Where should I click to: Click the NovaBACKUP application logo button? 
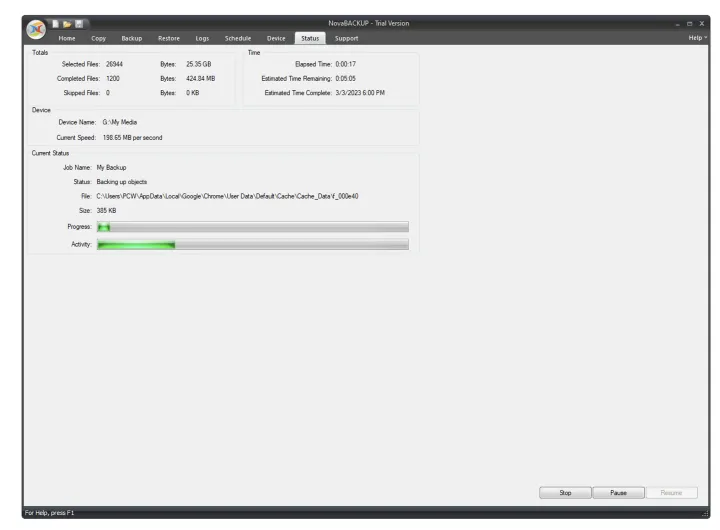point(37,30)
